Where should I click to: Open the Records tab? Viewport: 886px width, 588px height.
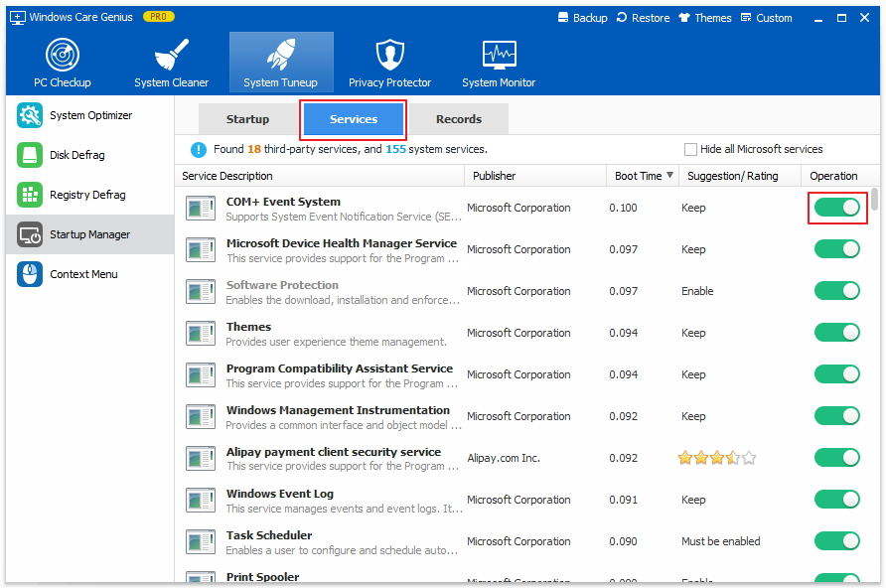[x=459, y=119]
